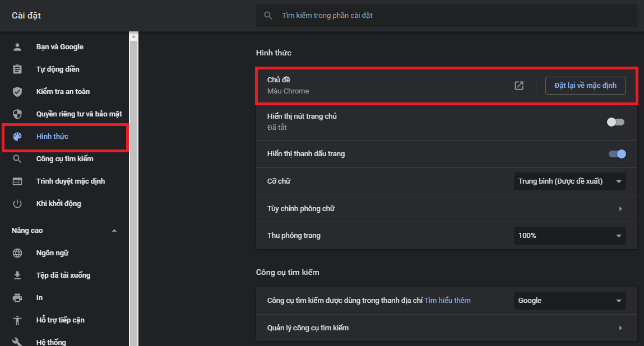This screenshot has width=644, height=346.
Task: Open the Tìm hiểu thêm link
Action: point(447,300)
